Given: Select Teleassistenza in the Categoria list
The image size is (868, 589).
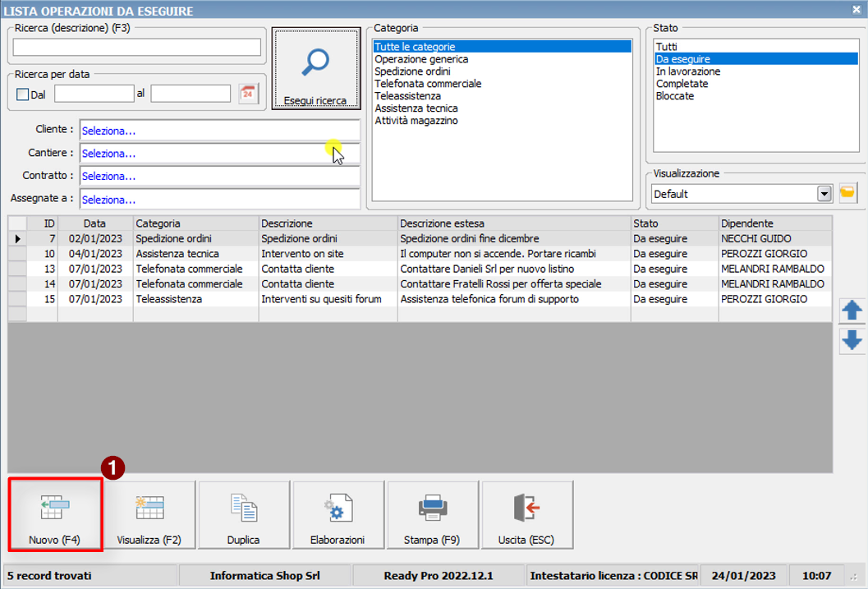Looking at the screenshot, I should click(407, 96).
